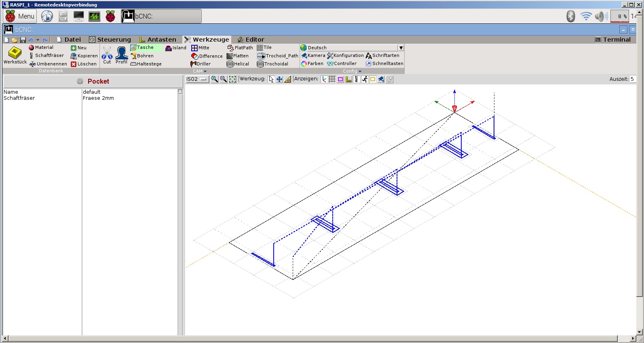Open the Driller tool
644x343 pixels.
(x=201, y=64)
